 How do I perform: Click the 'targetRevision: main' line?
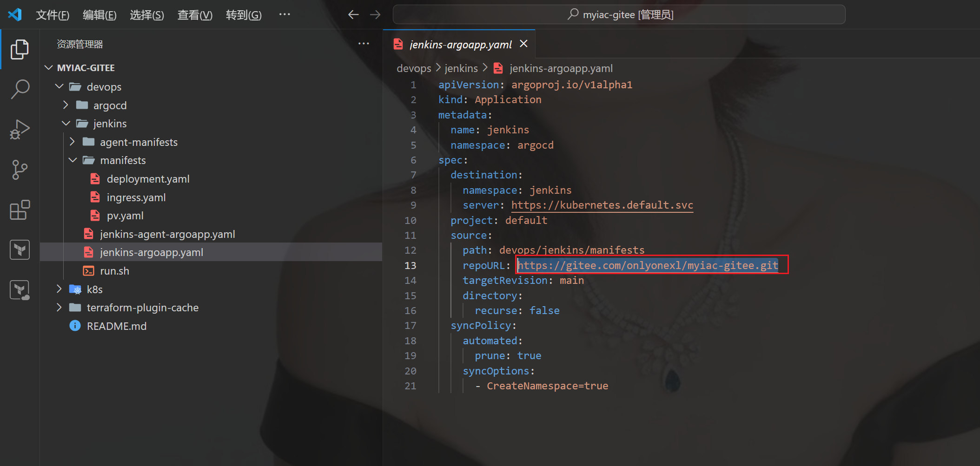coord(523,281)
